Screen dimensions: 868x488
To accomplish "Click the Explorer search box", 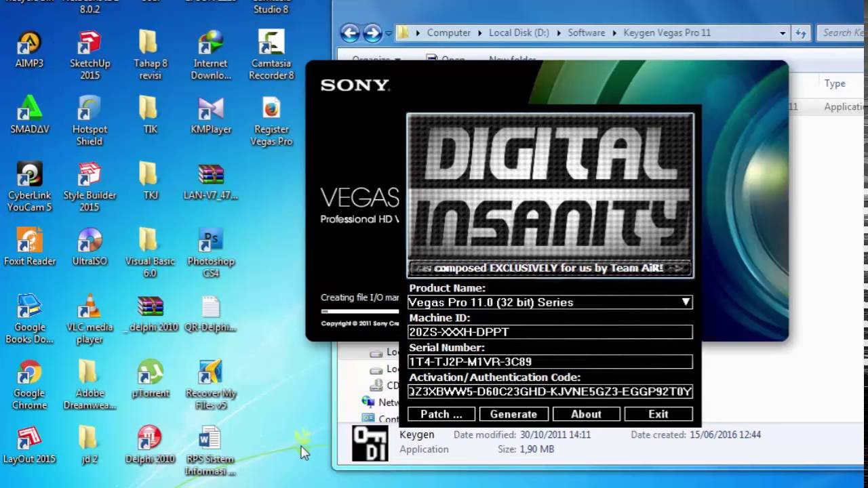I will pyautogui.click(x=842, y=33).
